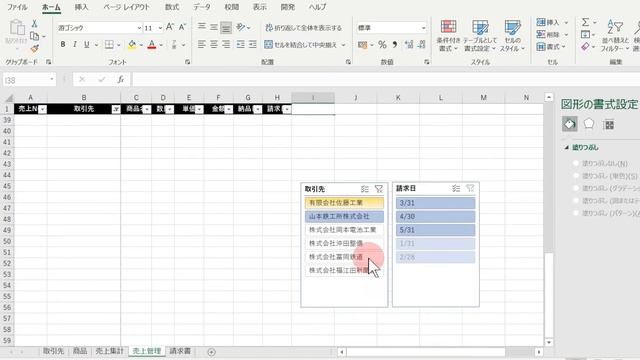Image resolution: width=640 pixels, height=360 pixels.
Task: Increase font size with large A
Action: (x=170, y=27)
